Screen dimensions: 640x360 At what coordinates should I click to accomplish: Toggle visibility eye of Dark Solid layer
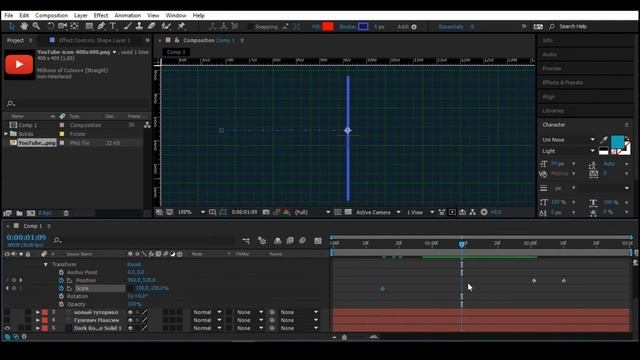click(7, 328)
